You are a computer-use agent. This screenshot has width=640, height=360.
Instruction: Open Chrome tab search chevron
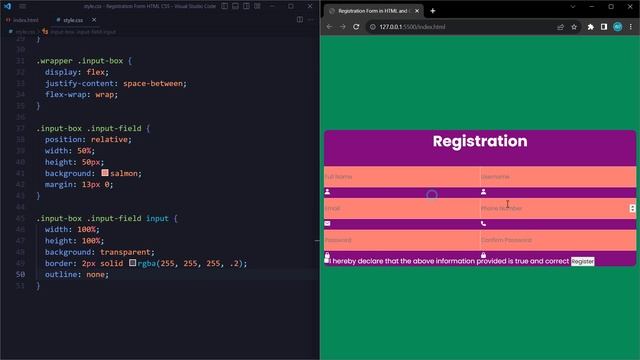[x=573, y=7]
